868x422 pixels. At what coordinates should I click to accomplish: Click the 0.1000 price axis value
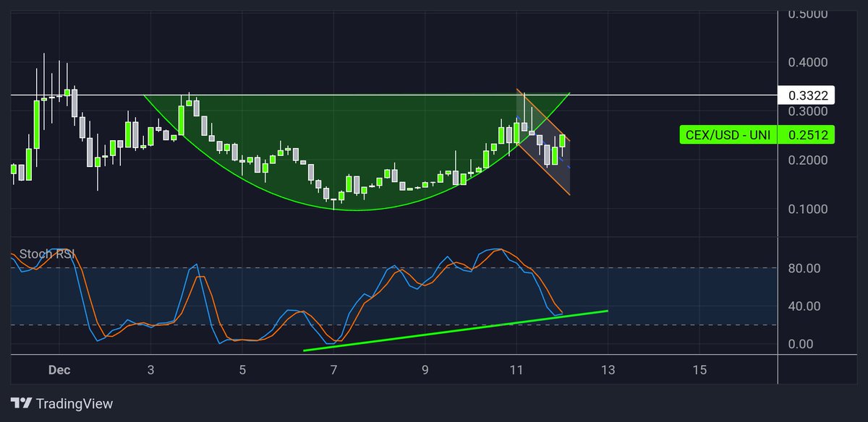pos(807,210)
